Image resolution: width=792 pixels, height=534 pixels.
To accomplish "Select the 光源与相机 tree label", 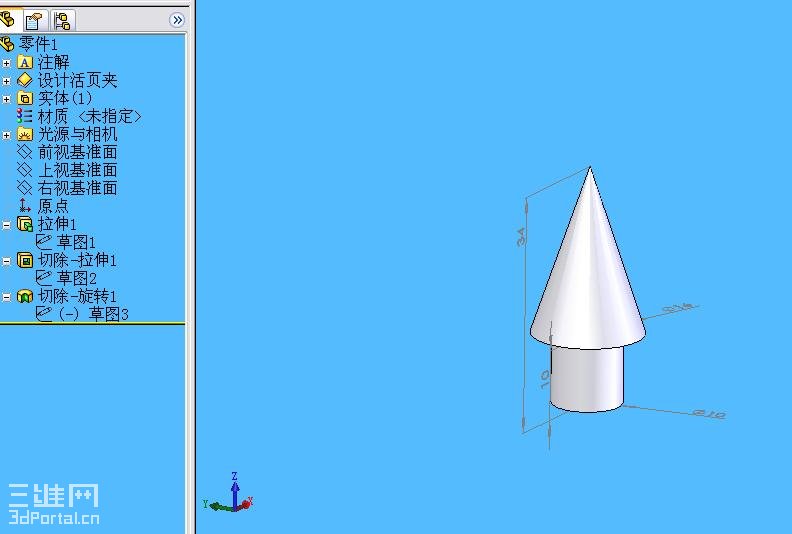I will (x=77, y=134).
